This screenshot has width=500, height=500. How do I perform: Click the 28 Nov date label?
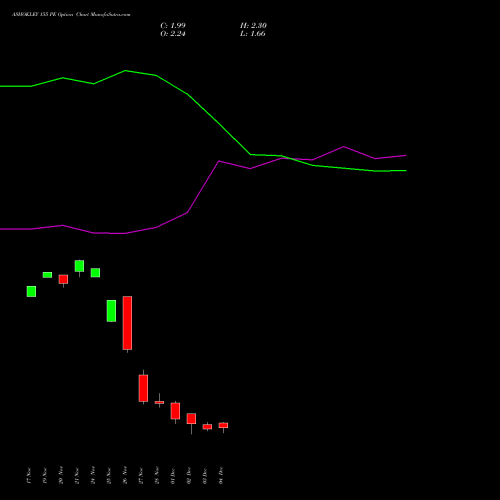[x=157, y=476]
